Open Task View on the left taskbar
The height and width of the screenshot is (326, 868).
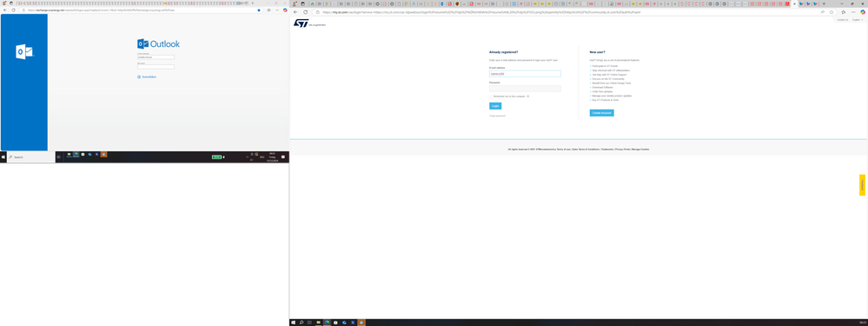[x=59, y=157]
